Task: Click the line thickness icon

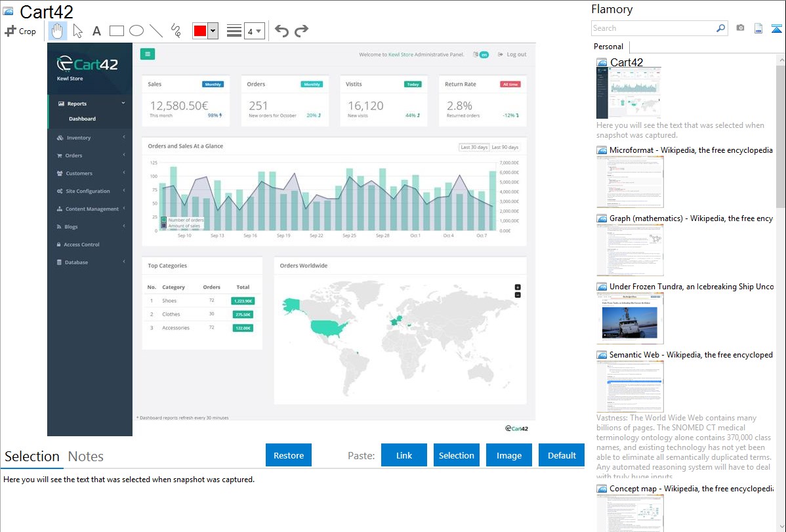Action: coord(234,31)
